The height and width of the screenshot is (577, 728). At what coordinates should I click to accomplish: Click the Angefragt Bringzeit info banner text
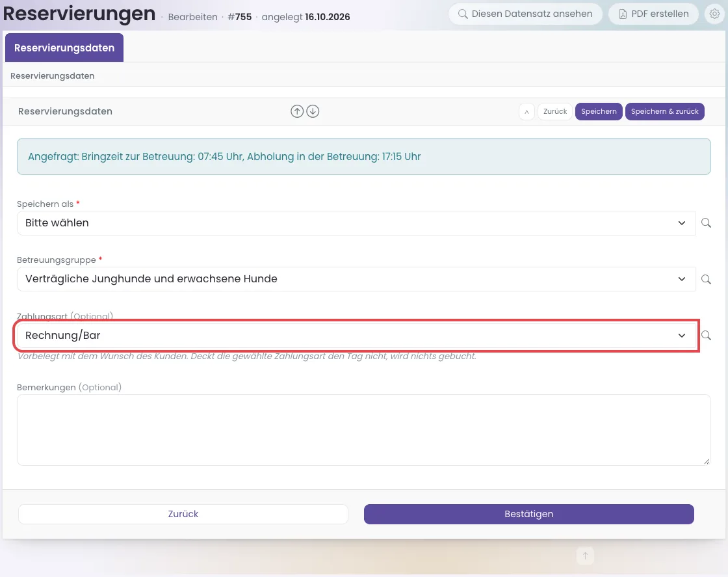click(x=224, y=157)
